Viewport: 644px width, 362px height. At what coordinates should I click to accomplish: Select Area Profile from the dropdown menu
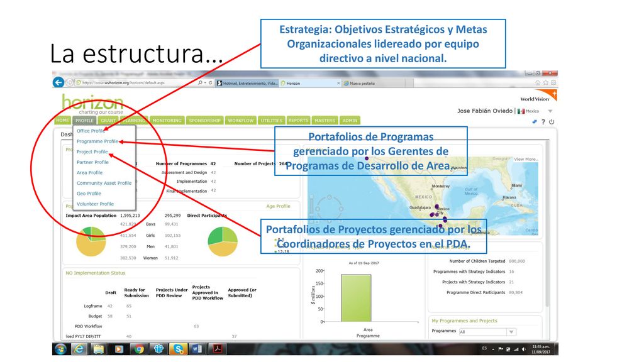tap(89, 172)
